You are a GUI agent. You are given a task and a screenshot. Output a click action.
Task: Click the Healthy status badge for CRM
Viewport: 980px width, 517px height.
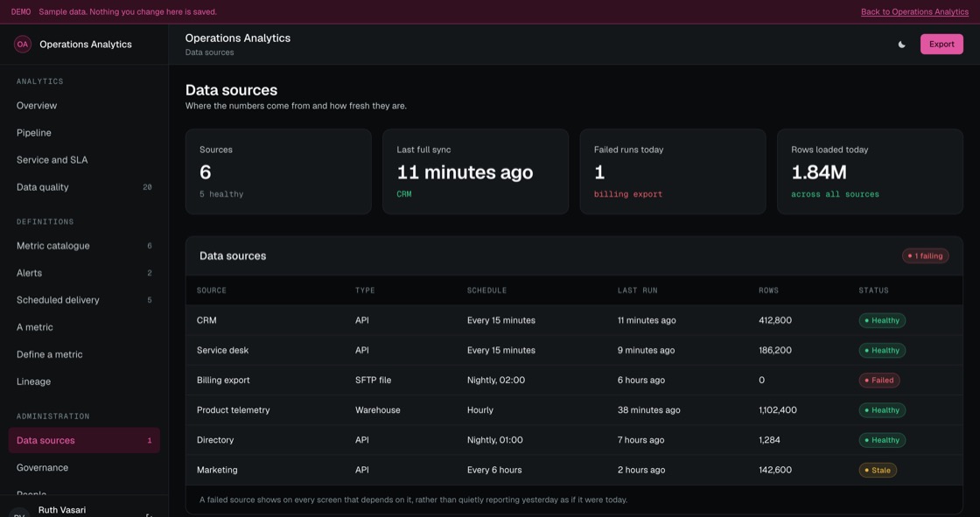(x=882, y=320)
